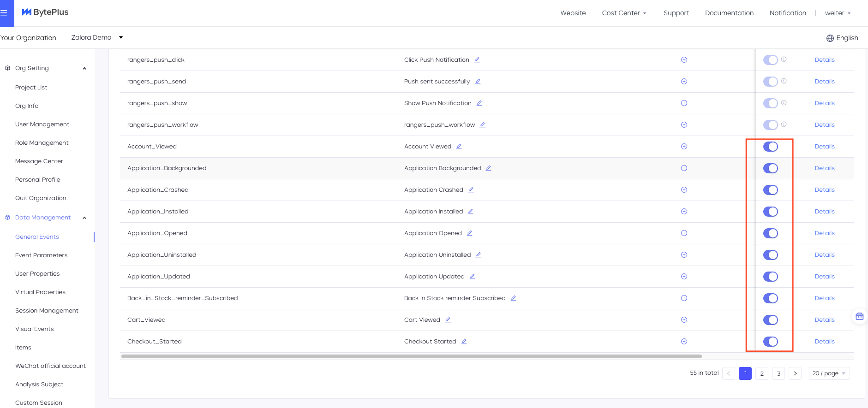868x408 pixels.
Task: Toggle Checkout_Started event switch
Action: pyautogui.click(x=771, y=342)
